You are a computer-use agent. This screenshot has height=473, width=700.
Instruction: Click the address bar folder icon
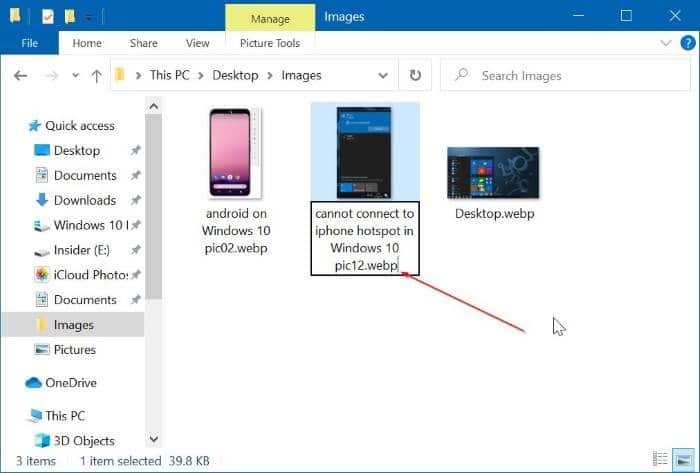[120, 75]
